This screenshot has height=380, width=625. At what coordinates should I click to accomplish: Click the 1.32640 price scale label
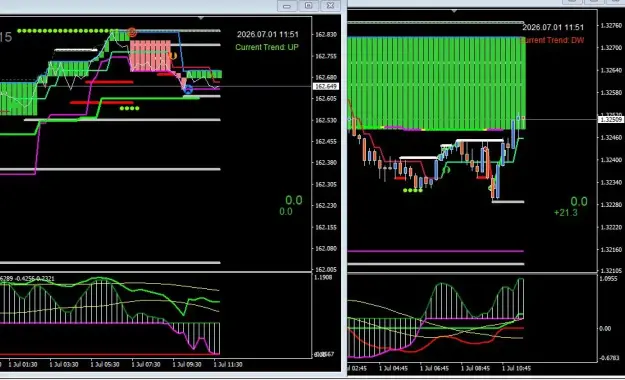[x=611, y=71]
